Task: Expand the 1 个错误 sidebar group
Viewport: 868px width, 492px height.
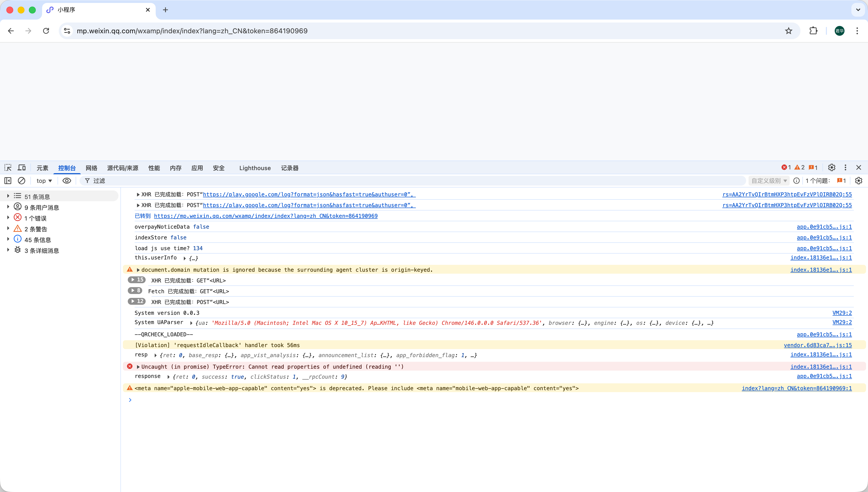Action: tap(8, 218)
